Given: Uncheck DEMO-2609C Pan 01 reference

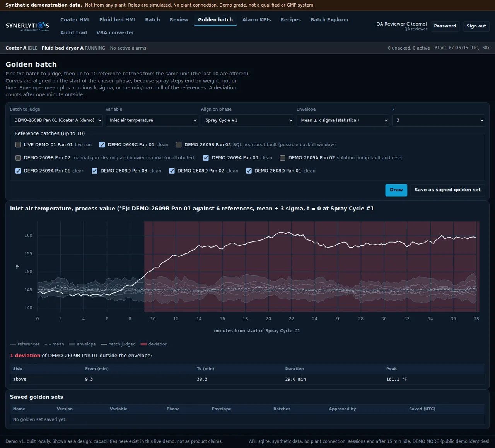Looking at the screenshot, I should click(x=102, y=145).
